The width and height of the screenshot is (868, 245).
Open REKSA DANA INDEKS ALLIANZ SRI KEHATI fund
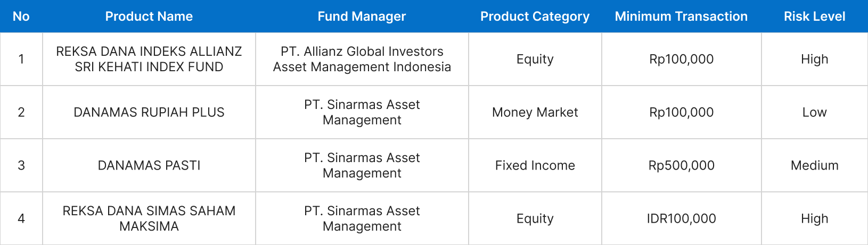[x=149, y=59]
